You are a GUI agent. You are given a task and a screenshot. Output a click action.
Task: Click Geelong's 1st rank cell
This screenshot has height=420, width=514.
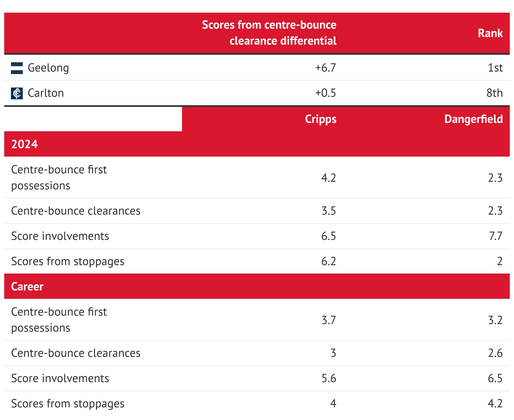click(x=495, y=68)
